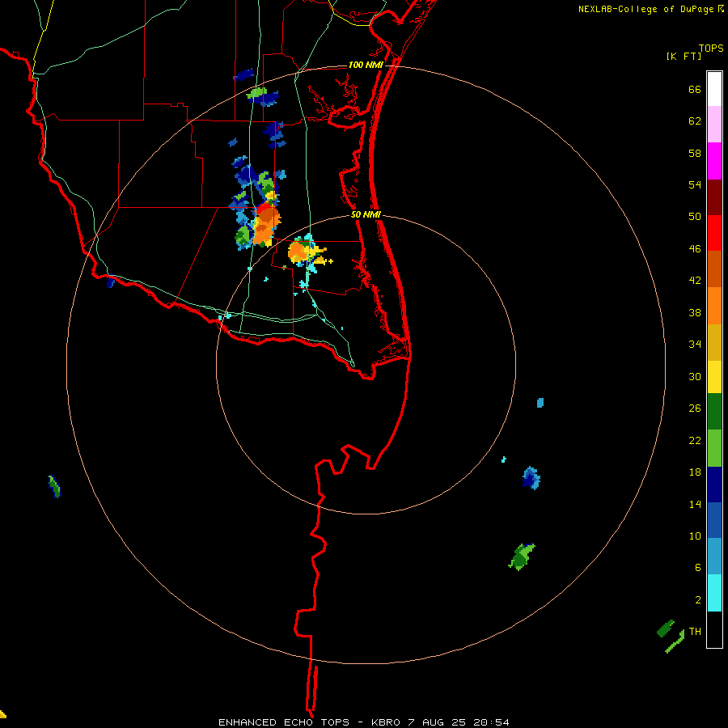Click the small light blue echo east of the coast
Image resolution: width=728 pixels, height=728 pixels.
(540, 403)
